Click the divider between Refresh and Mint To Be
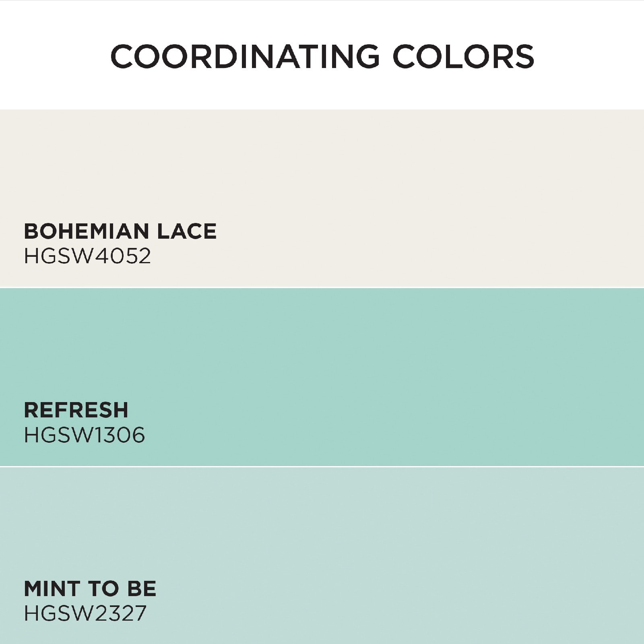Image resolution: width=644 pixels, height=644 pixels. (x=322, y=466)
